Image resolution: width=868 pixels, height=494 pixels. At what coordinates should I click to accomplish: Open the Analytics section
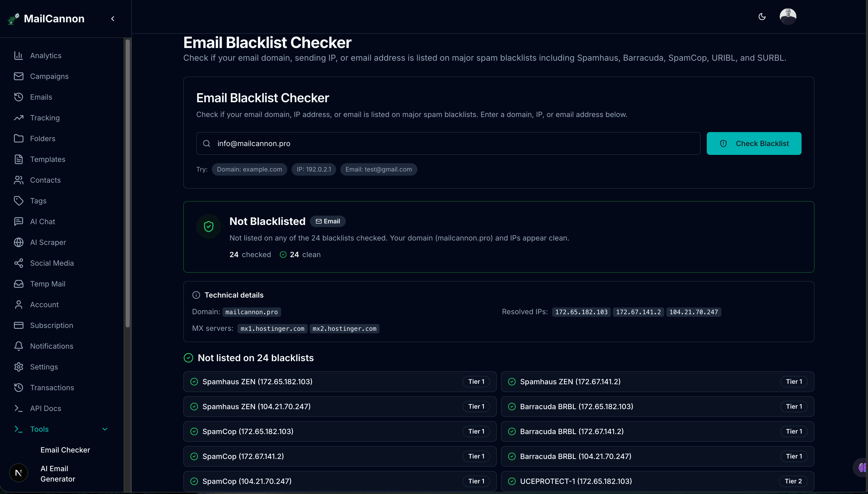(x=45, y=55)
